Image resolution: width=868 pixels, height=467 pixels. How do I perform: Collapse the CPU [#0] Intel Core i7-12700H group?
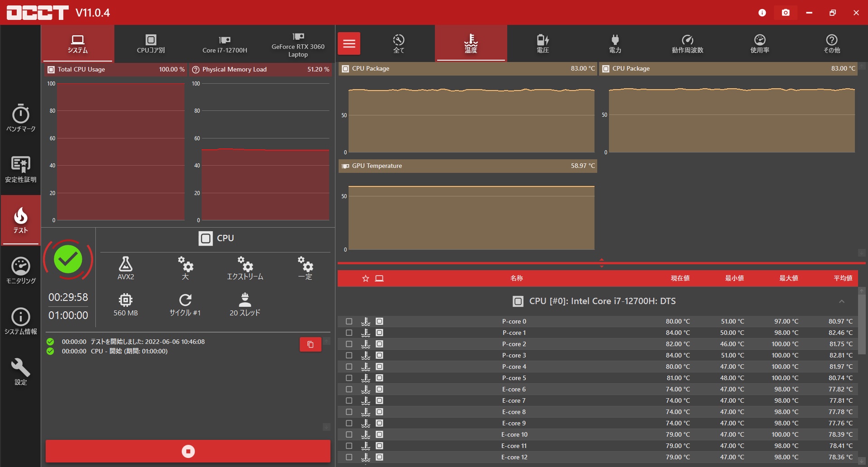click(841, 301)
